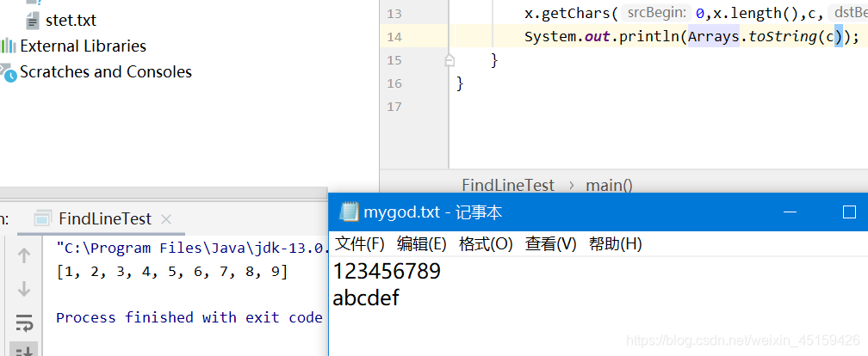Click FindLineTest in the editor breadcrumb
Screen dimensions: 868x356
508,185
